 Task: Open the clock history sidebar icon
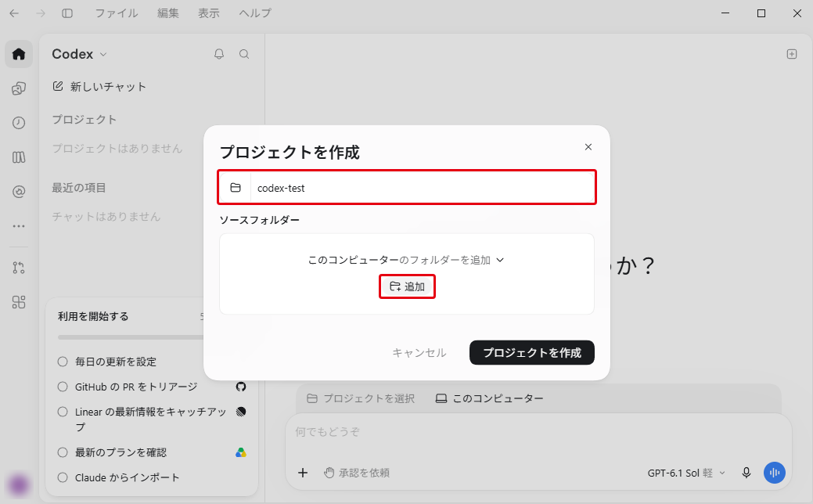19,123
